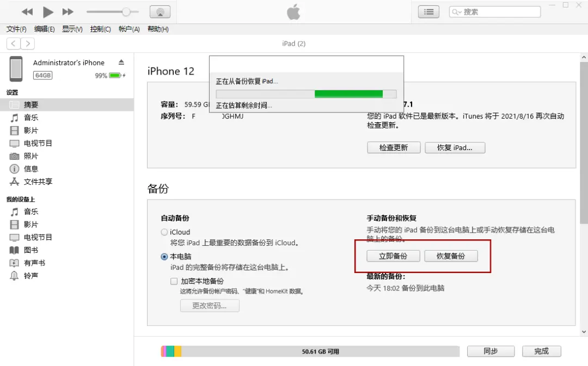Click the scrollbar down arrow

[x=584, y=332]
